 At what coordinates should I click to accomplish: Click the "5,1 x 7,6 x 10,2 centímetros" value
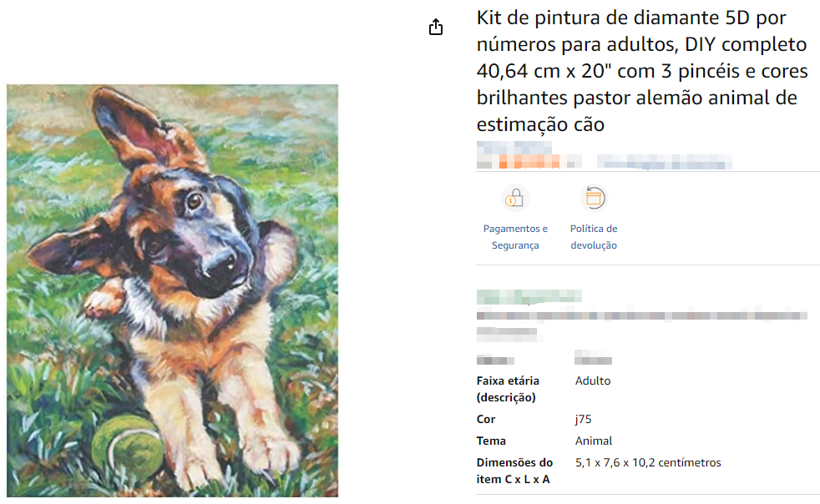click(648, 462)
